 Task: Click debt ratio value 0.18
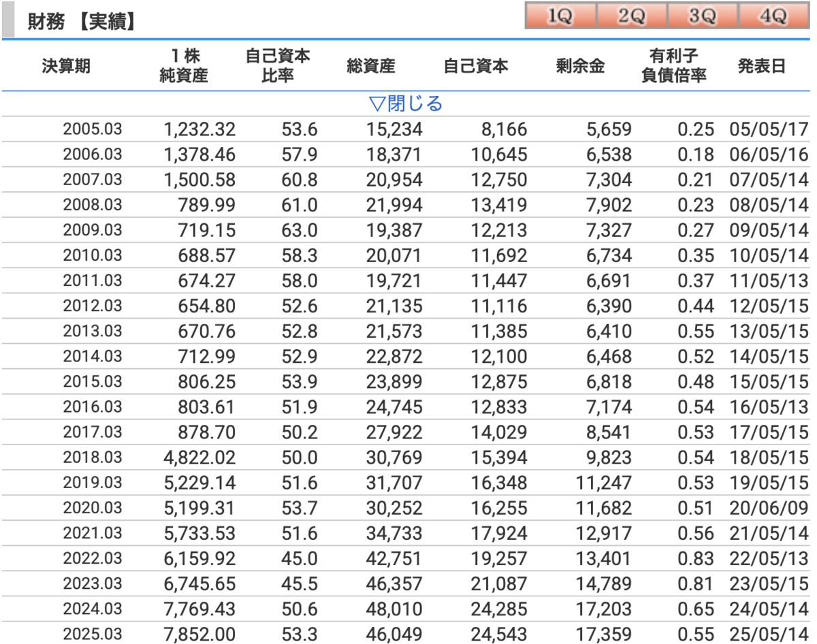[696, 155]
